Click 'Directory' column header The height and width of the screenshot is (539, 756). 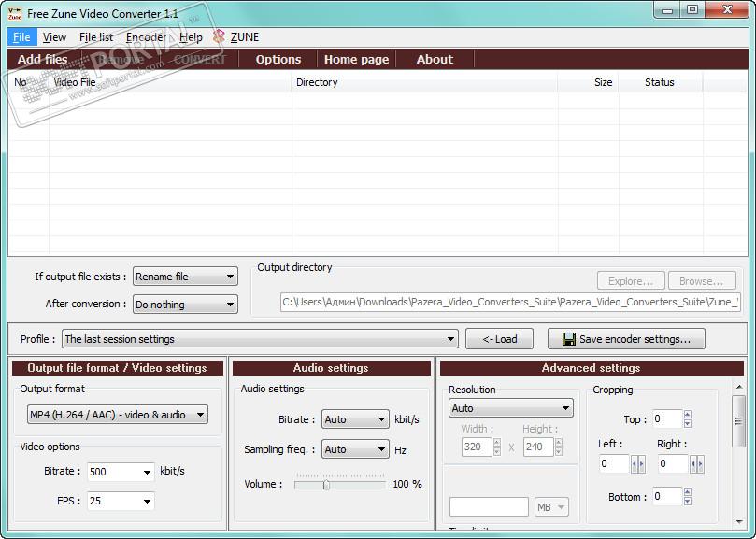(x=425, y=82)
